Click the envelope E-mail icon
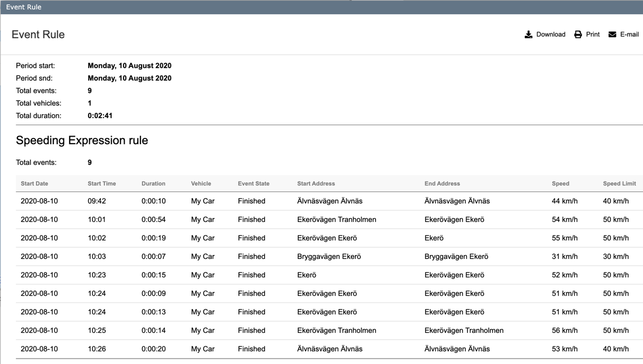 coord(612,34)
